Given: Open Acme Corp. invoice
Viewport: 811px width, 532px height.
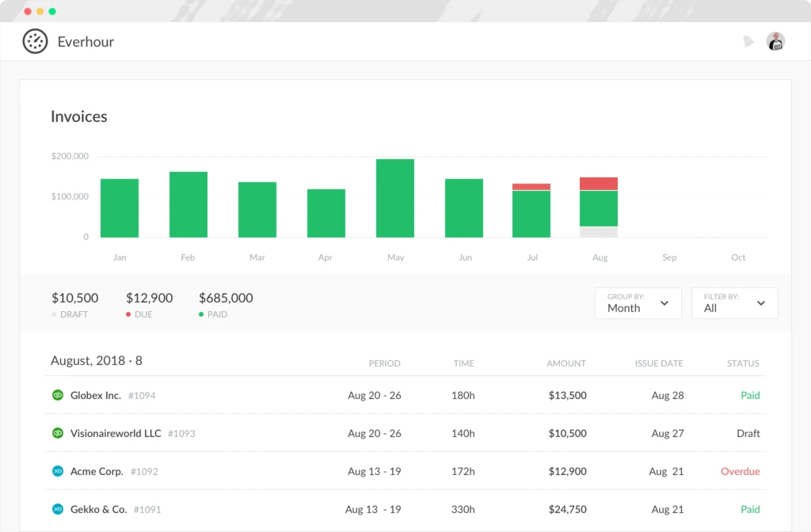Looking at the screenshot, I should [405, 471].
